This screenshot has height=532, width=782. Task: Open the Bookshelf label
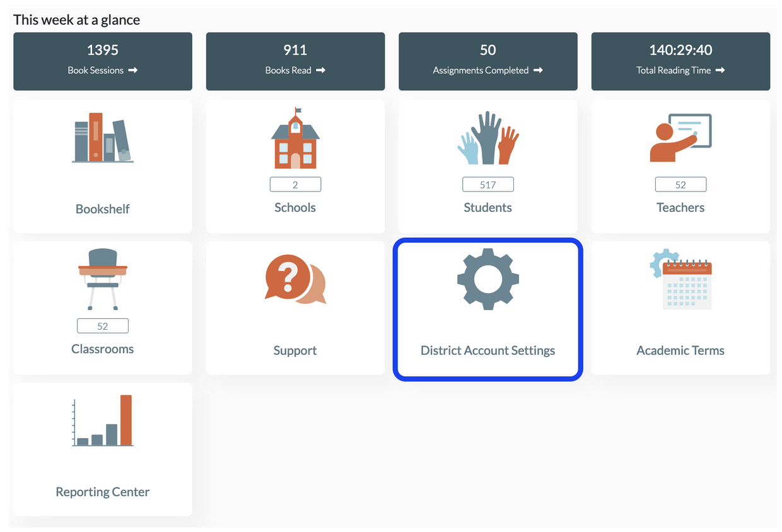pos(103,209)
